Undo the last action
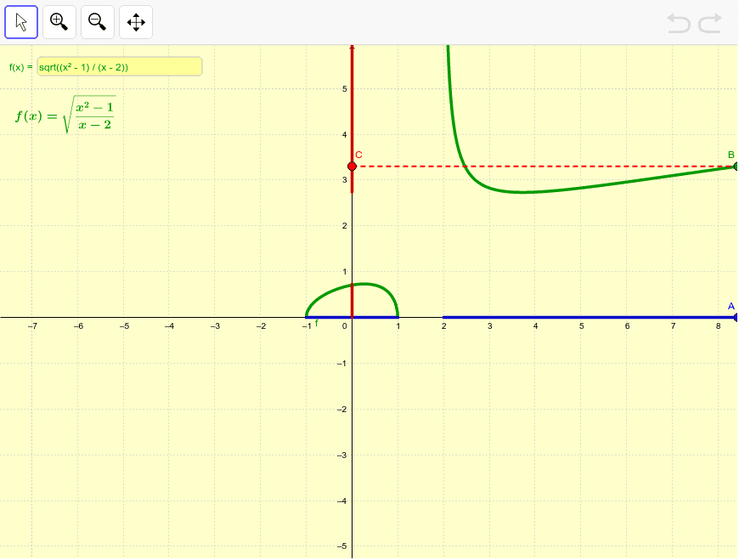The image size is (739, 560). click(x=679, y=23)
